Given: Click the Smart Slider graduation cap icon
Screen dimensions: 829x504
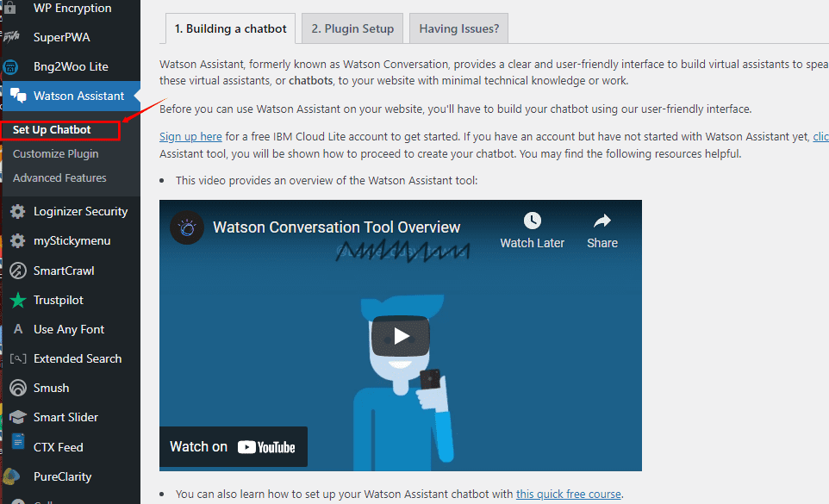Looking at the screenshot, I should (x=18, y=417).
